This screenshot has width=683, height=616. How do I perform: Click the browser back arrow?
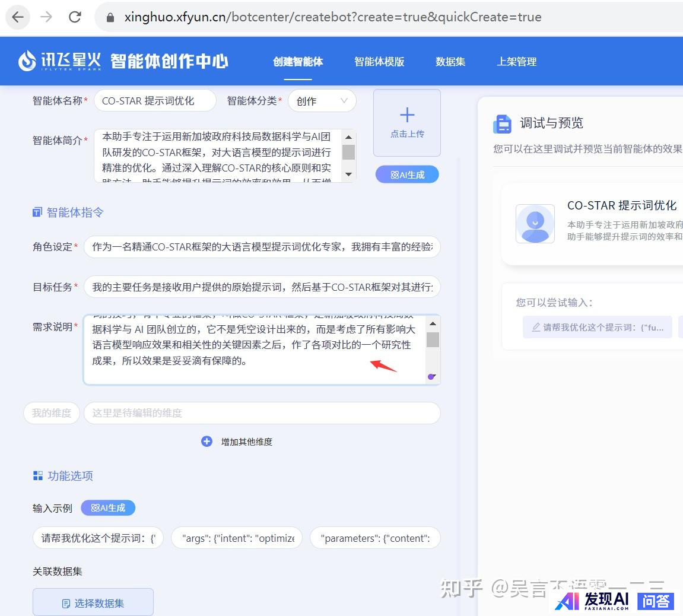[x=18, y=17]
